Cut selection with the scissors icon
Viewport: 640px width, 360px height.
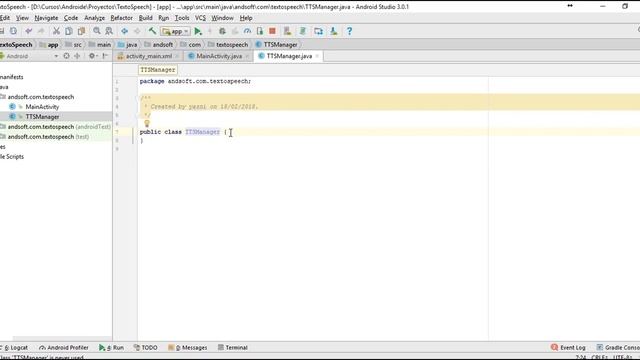[x=56, y=31]
